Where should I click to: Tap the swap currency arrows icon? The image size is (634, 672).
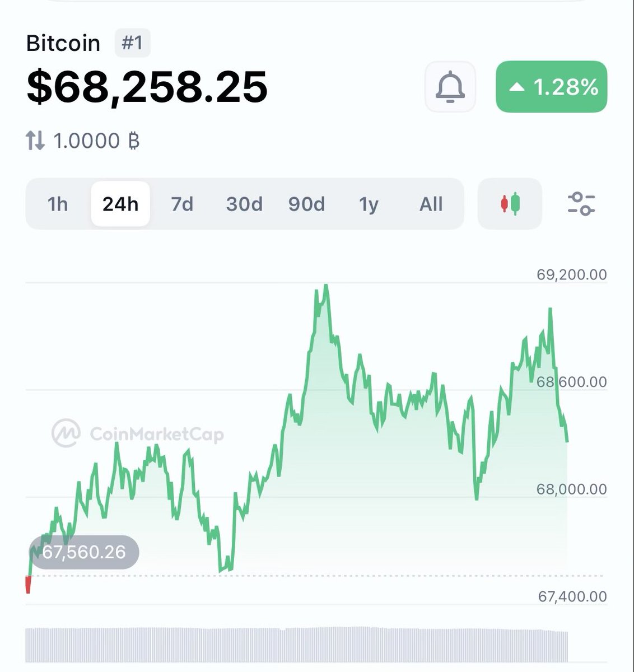point(35,140)
